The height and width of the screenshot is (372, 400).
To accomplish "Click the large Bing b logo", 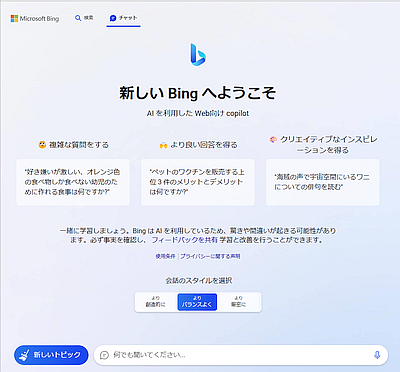I will point(198,54).
